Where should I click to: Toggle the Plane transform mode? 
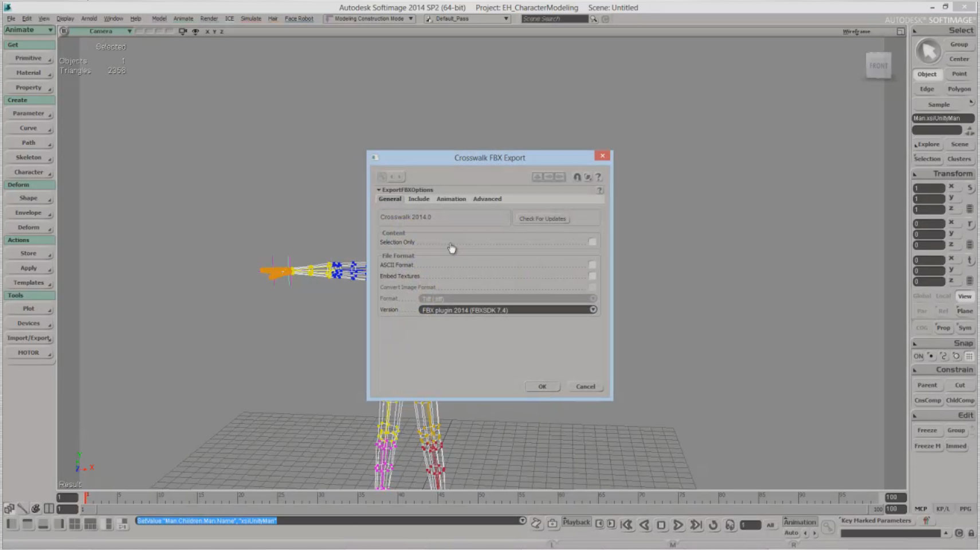965,311
